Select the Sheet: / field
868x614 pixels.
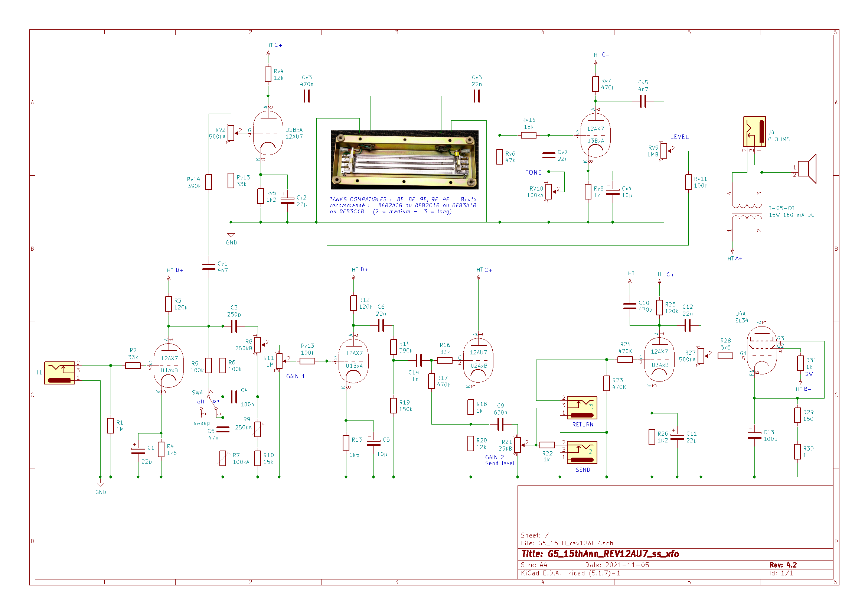(535, 535)
